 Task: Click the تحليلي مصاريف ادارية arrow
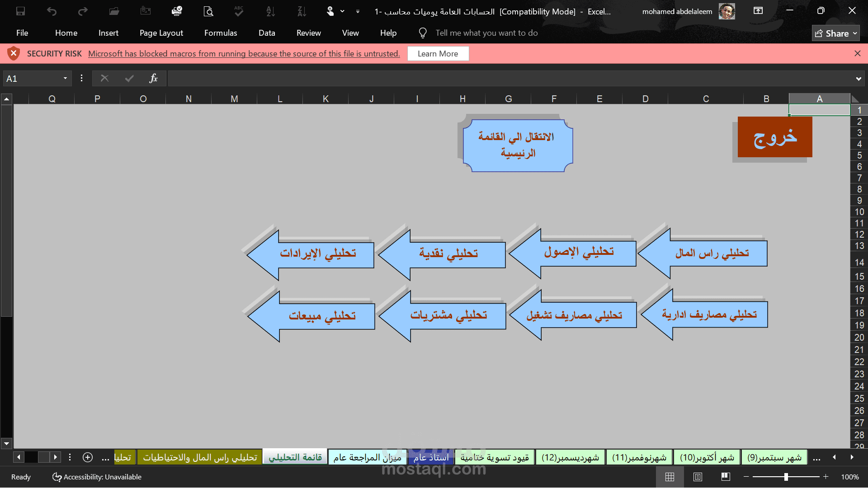(704, 315)
